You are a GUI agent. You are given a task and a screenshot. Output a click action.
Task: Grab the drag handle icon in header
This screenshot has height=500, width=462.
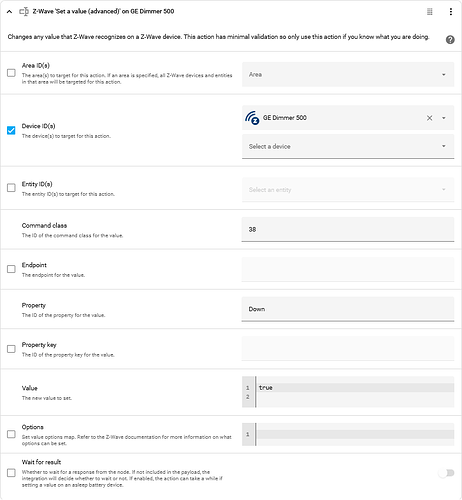click(430, 12)
